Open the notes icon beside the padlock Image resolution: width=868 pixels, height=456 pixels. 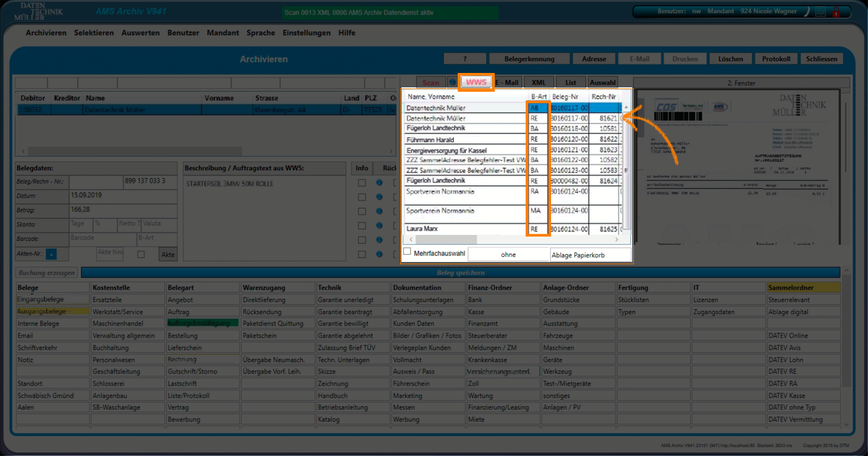coord(821,12)
